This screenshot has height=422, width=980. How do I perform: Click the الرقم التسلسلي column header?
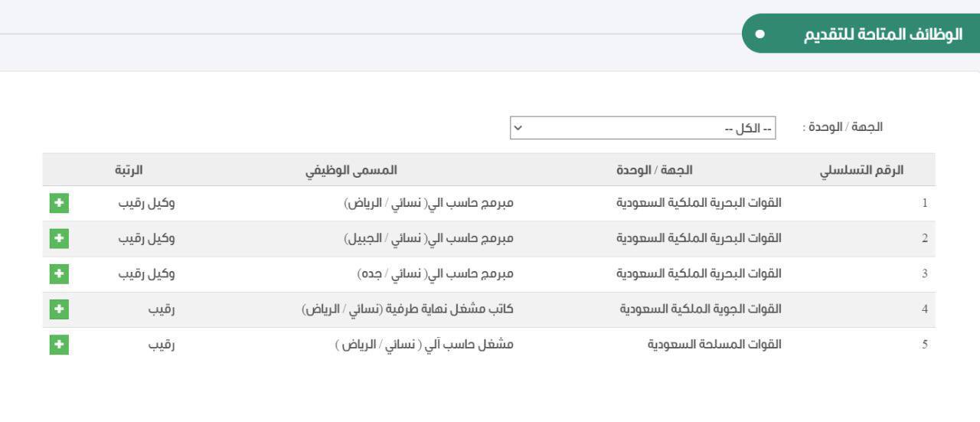[x=862, y=170]
